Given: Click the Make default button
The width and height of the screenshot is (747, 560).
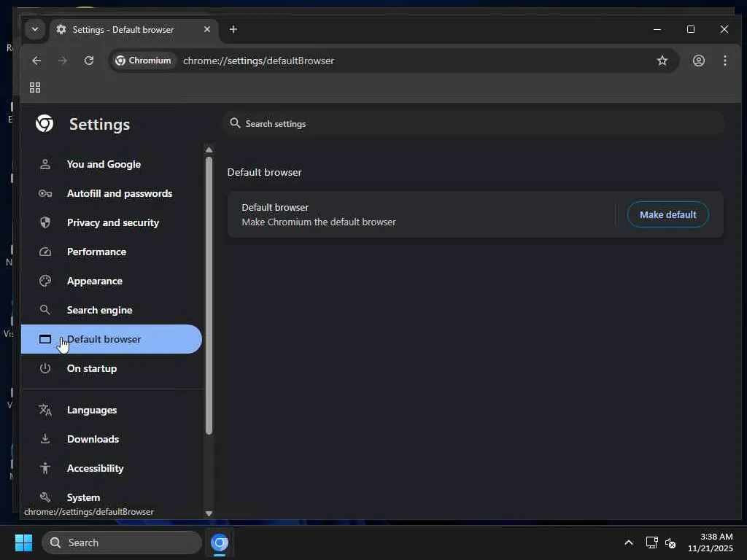Looking at the screenshot, I should pos(668,215).
